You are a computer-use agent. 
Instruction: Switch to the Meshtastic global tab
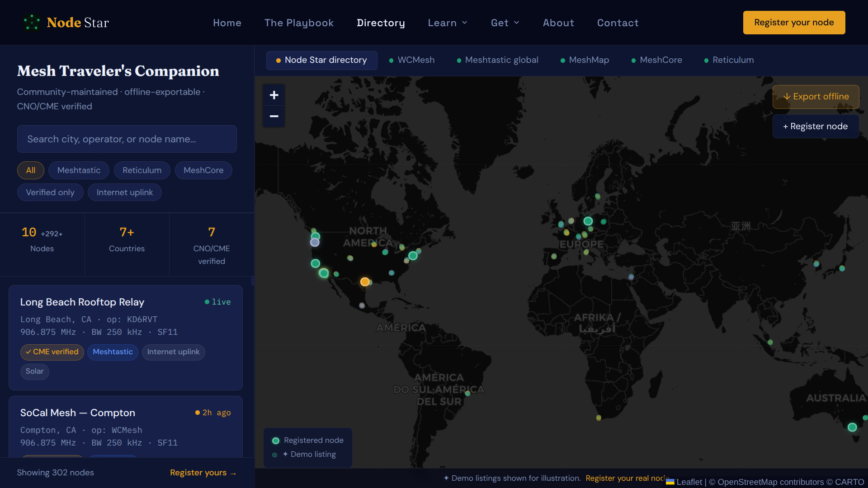pos(497,60)
